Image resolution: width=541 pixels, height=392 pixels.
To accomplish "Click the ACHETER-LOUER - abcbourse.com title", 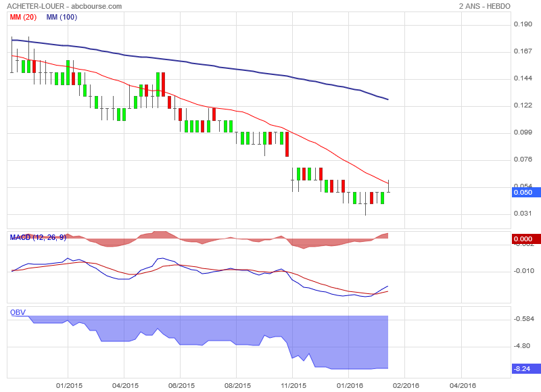I will point(64,6).
